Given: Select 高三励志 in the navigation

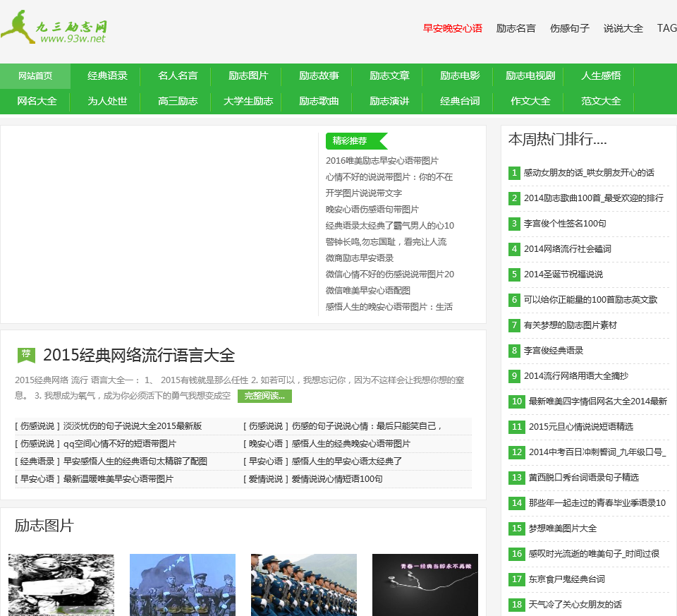Looking at the screenshot, I should (178, 101).
